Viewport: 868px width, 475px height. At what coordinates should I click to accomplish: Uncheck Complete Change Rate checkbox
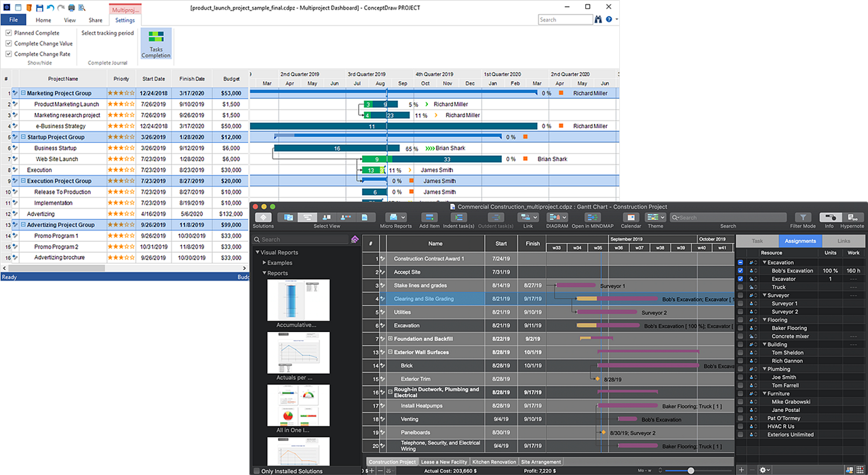tap(9, 54)
